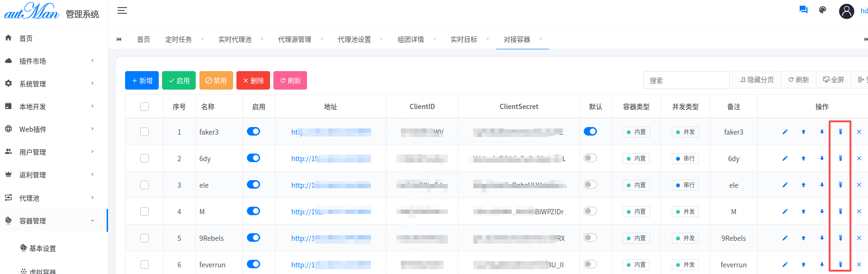Disable the 启用 switch for 6dy

[253, 158]
